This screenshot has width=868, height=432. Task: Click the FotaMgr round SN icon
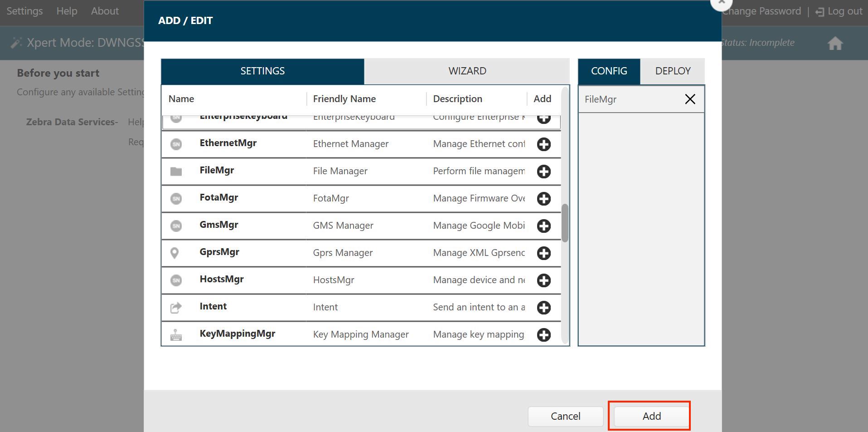click(176, 199)
